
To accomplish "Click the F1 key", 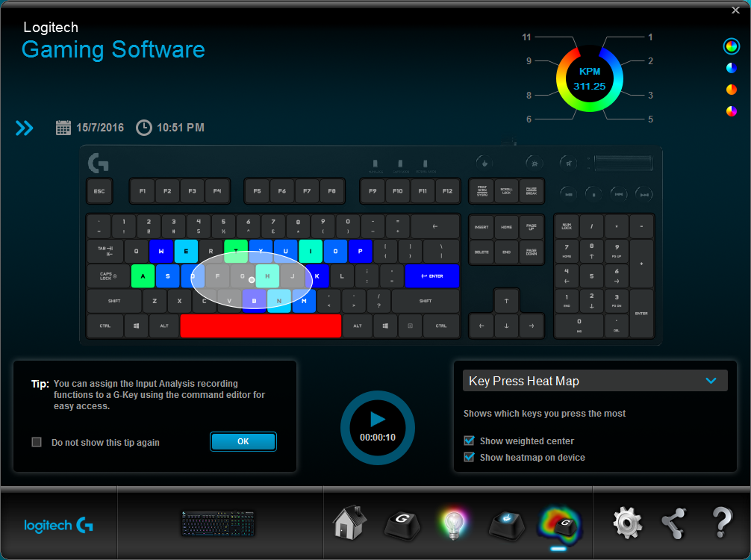I will (x=143, y=191).
